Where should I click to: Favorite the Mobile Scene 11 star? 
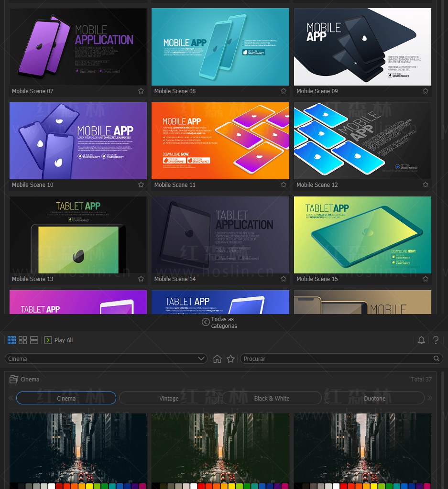[283, 185]
